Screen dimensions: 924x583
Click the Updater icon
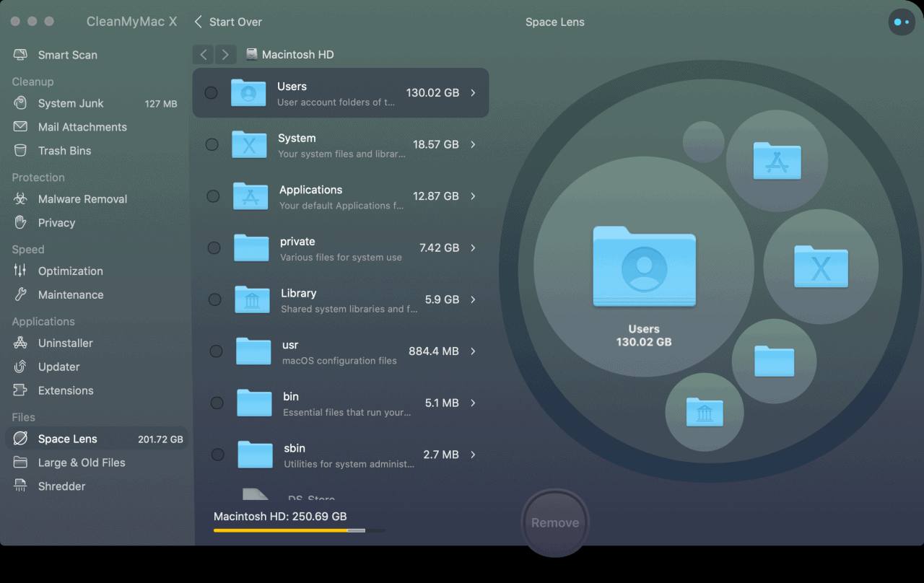(20, 367)
